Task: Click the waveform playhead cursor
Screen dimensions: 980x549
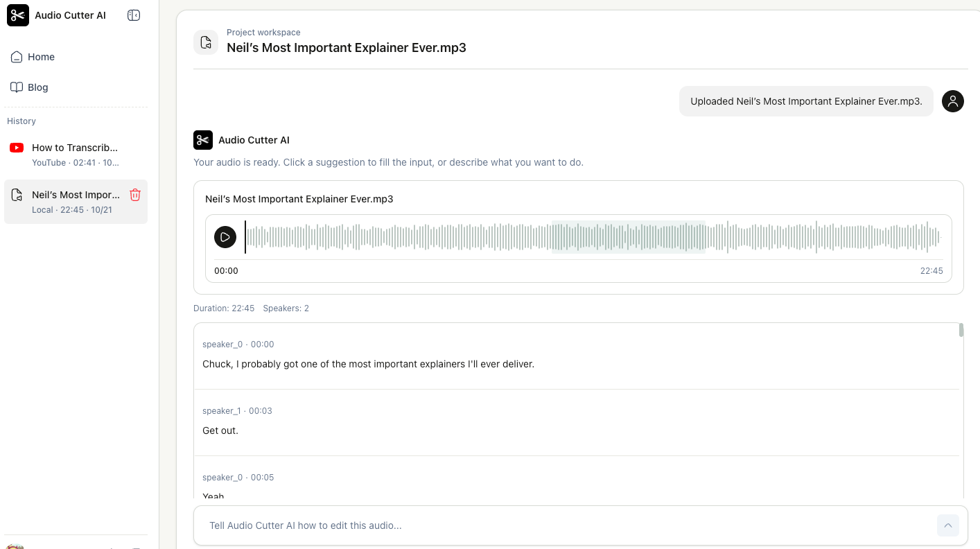Action: pyautogui.click(x=245, y=237)
